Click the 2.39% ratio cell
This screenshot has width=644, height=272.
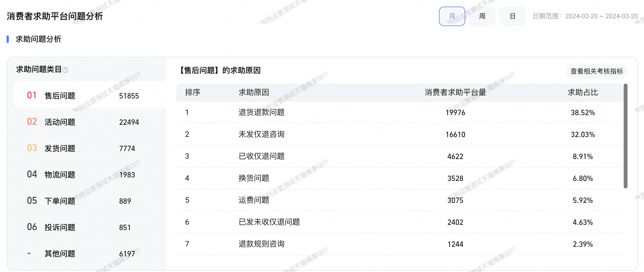(583, 244)
